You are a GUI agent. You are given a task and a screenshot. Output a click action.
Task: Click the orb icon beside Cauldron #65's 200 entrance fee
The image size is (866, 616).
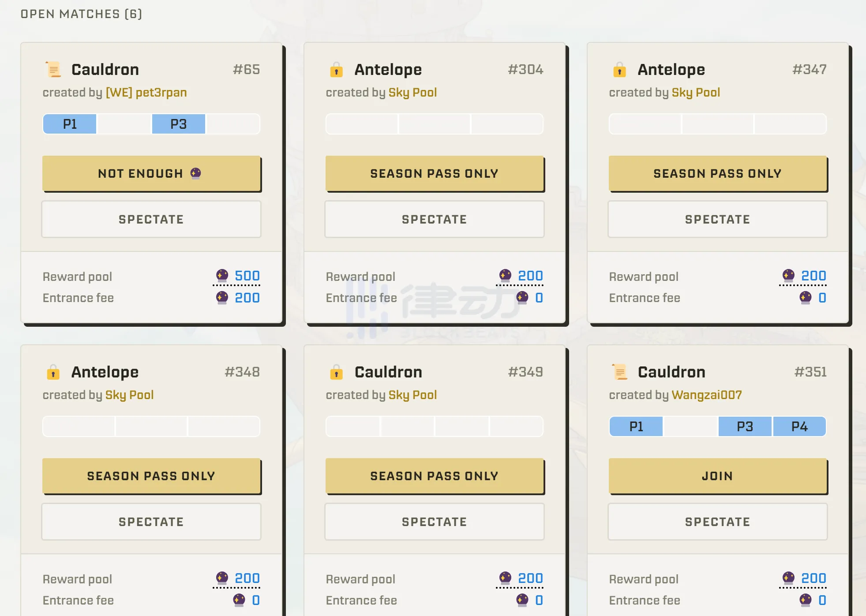click(x=222, y=298)
